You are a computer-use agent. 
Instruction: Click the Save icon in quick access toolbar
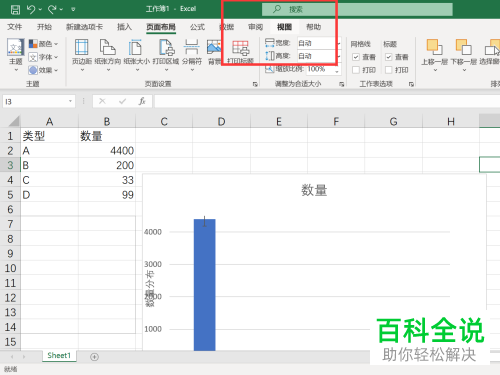[15, 9]
